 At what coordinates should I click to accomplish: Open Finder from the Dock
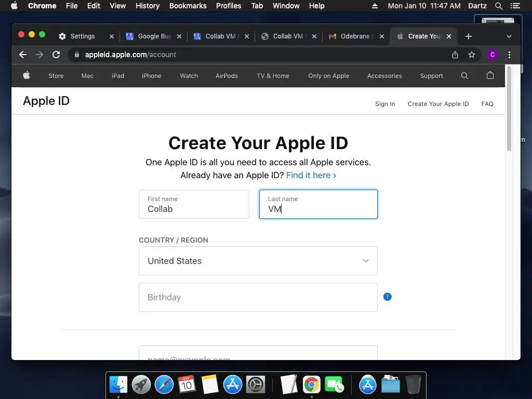coord(118,385)
